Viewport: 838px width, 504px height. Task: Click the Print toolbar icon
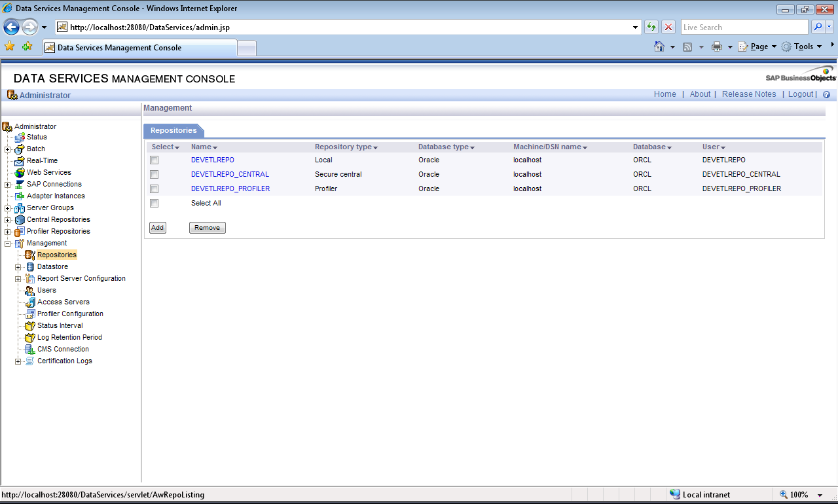coord(717,46)
